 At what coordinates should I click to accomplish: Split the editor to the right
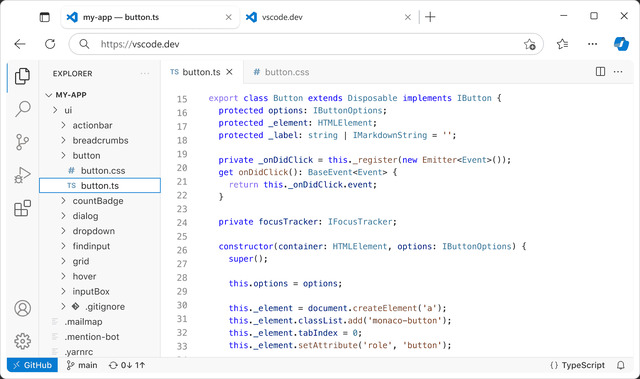click(x=600, y=72)
